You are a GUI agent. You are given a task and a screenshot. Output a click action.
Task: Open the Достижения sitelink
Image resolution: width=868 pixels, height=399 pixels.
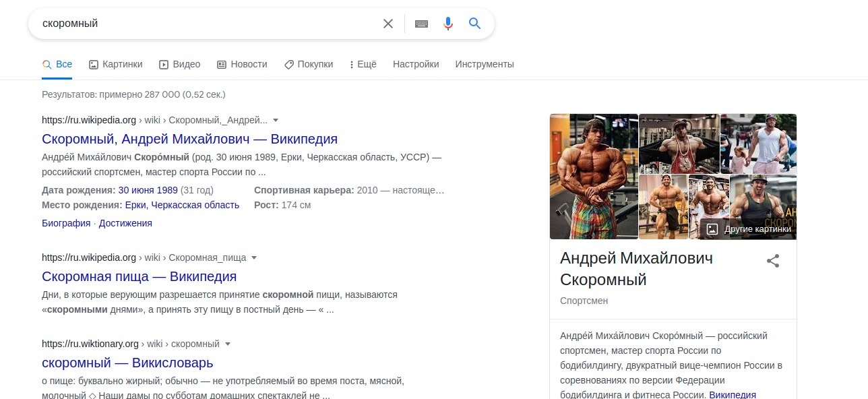tap(125, 223)
